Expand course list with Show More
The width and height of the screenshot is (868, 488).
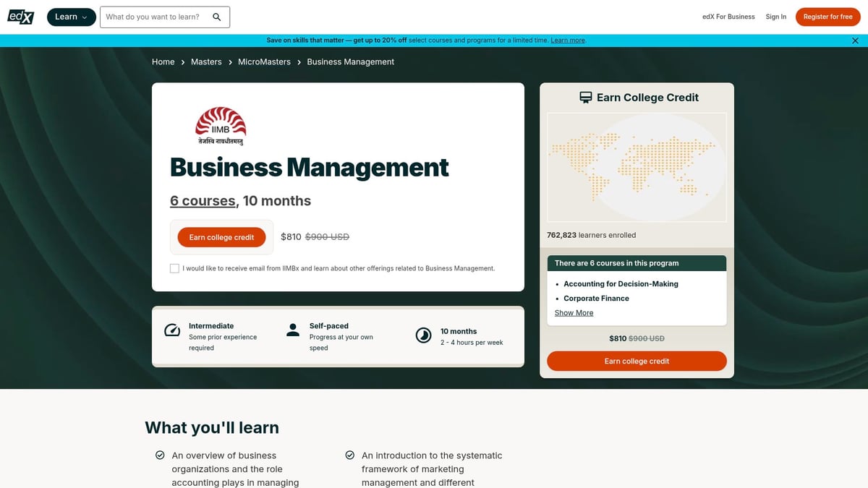(x=574, y=313)
